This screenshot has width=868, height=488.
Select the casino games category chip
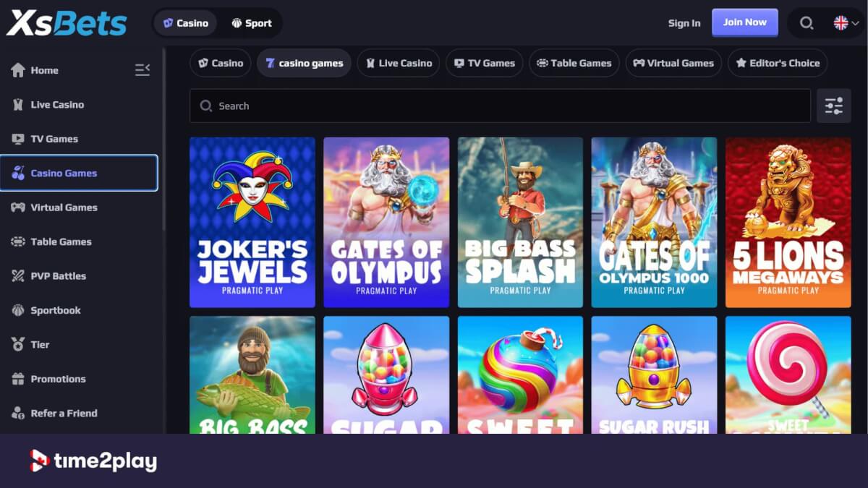click(305, 63)
